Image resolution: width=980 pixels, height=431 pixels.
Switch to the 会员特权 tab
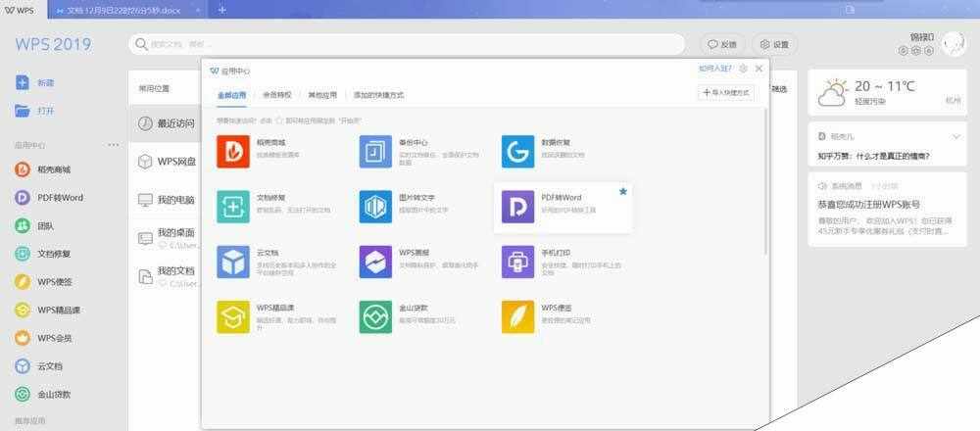(276, 95)
